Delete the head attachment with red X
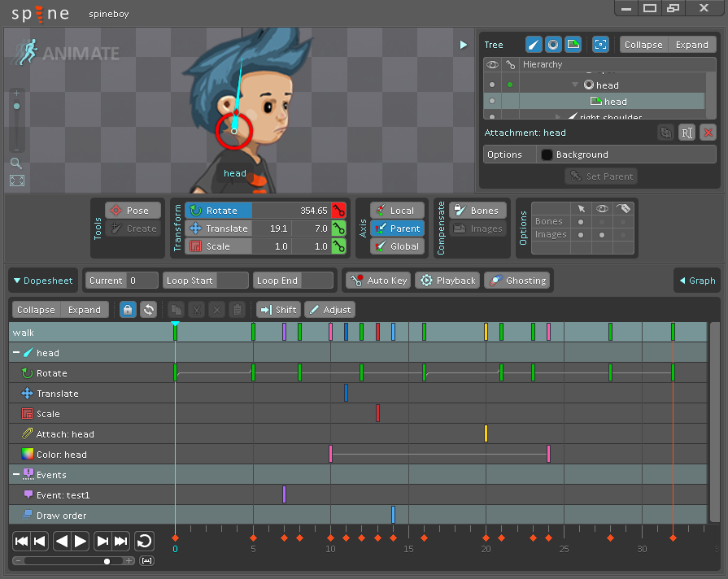The image size is (728, 579). tap(708, 133)
